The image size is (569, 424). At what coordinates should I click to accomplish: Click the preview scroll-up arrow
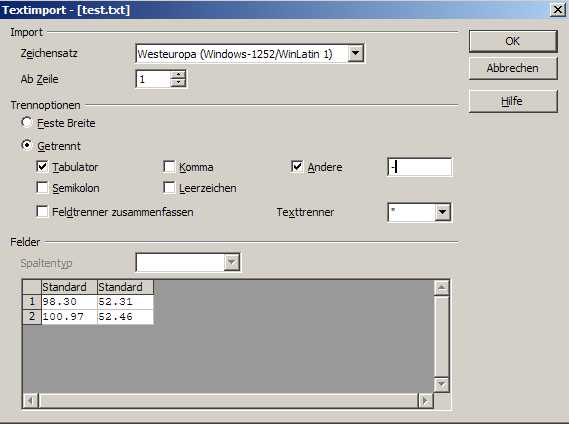(x=442, y=288)
